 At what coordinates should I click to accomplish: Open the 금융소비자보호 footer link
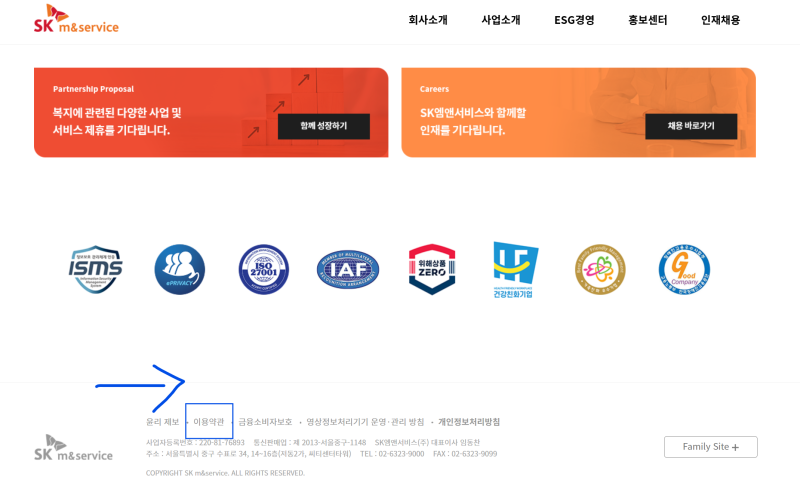click(265, 422)
